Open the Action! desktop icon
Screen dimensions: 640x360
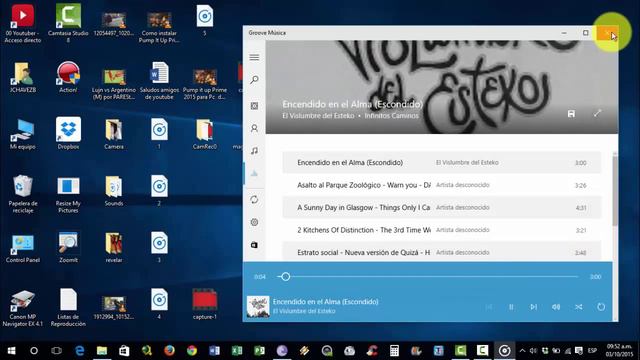click(68, 77)
